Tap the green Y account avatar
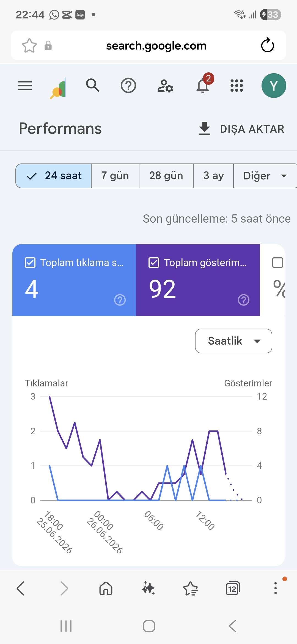The height and width of the screenshot is (644, 297). pos(274,86)
